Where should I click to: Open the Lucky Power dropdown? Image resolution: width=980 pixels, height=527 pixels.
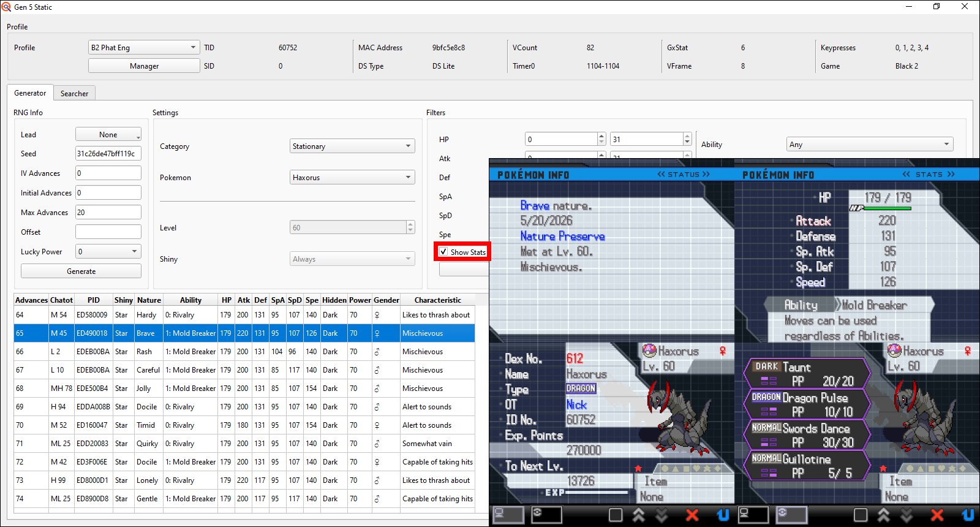pos(108,251)
